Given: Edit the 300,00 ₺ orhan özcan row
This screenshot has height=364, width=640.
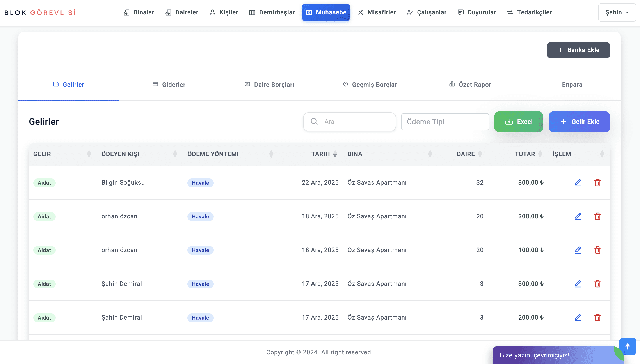Looking at the screenshot, I should [578, 216].
